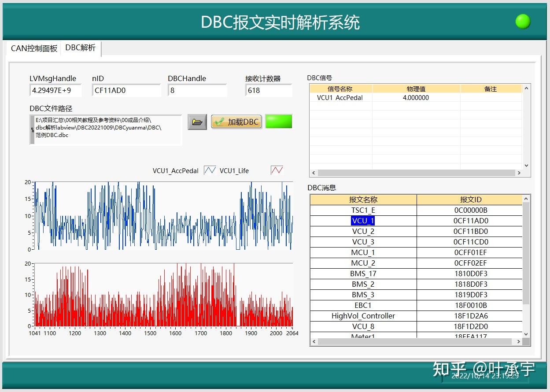
Task: Click the DBC文件路径 text box
Action: 106,130
